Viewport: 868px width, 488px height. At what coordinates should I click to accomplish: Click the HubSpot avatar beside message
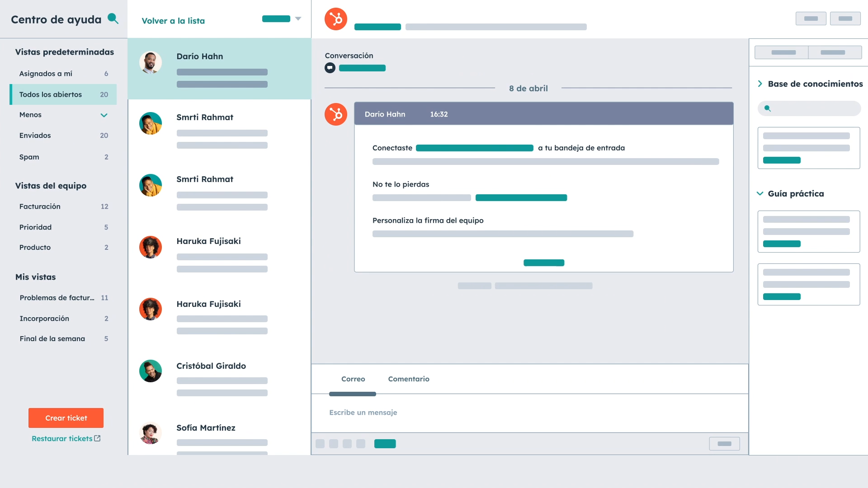335,114
